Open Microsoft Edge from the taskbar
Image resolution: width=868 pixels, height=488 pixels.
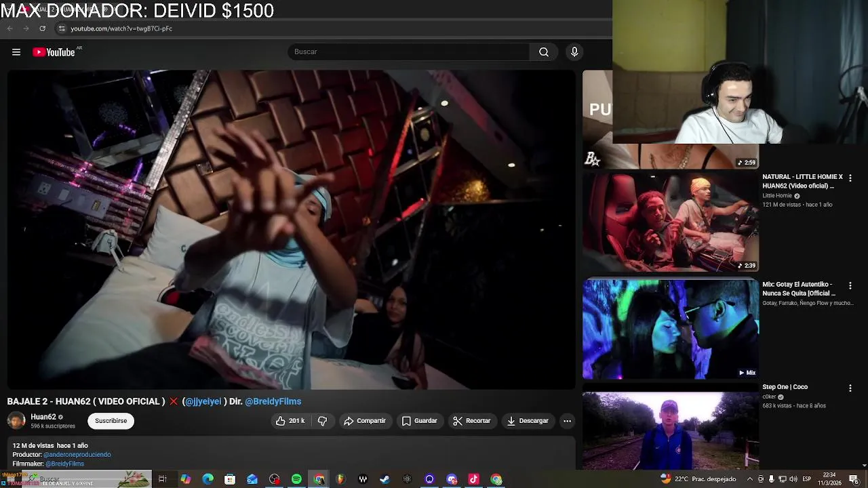[x=208, y=479]
